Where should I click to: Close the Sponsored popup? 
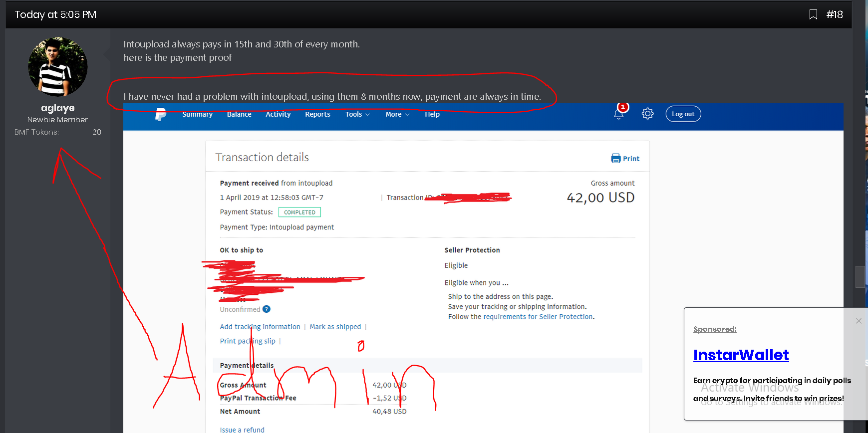click(859, 321)
